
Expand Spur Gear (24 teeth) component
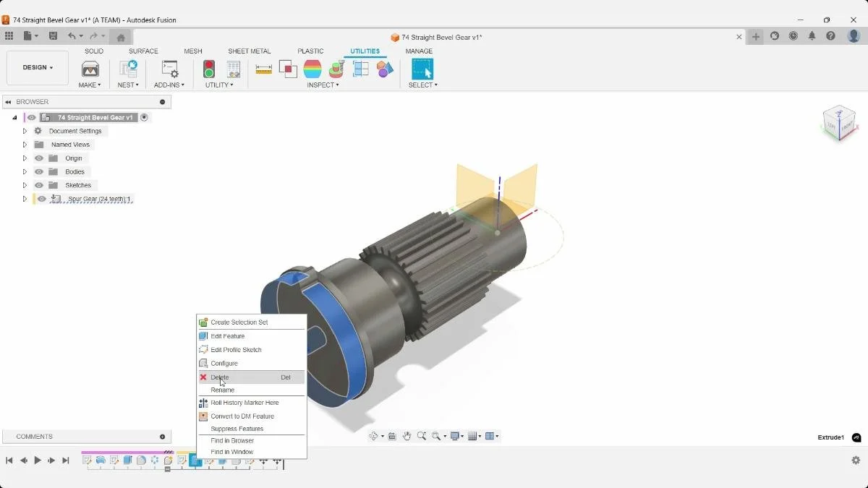click(25, 199)
